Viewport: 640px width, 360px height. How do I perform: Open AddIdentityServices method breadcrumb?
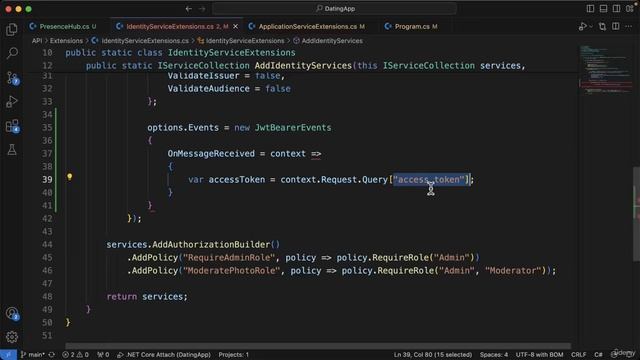point(328,41)
